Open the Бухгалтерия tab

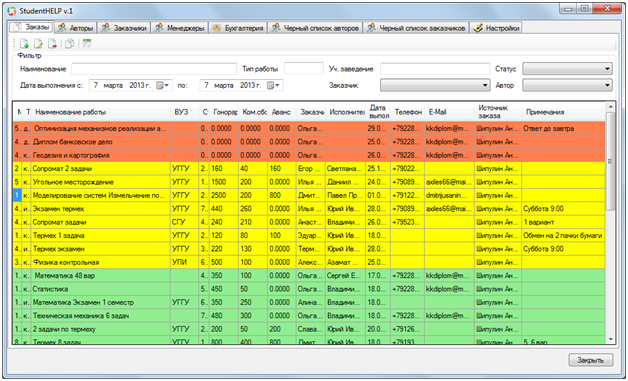point(238,28)
